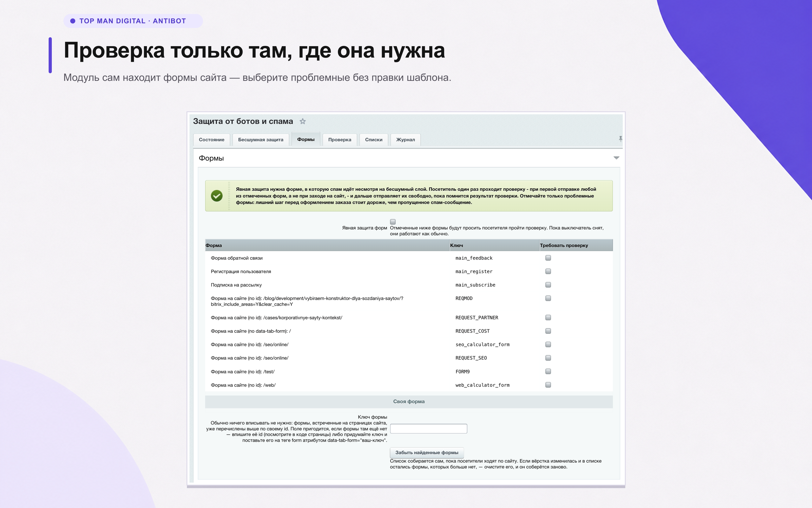Open the Проверка tab
Image resolution: width=812 pixels, height=508 pixels.
click(340, 140)
